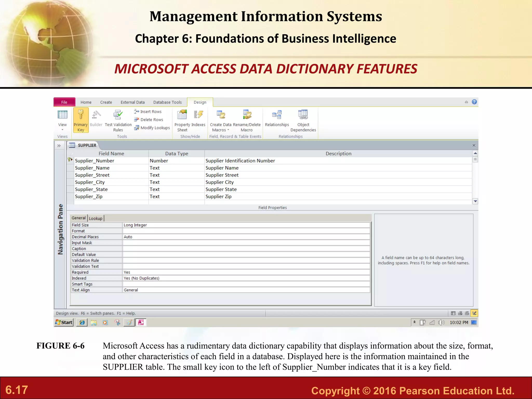The width and height of the screenshot is (532, 399).
Task: Switch to the Create ribbon tab
Action: click(106, 102)
